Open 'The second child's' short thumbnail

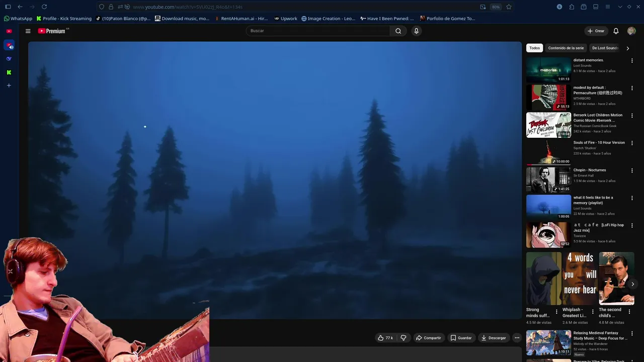[616, 279]
